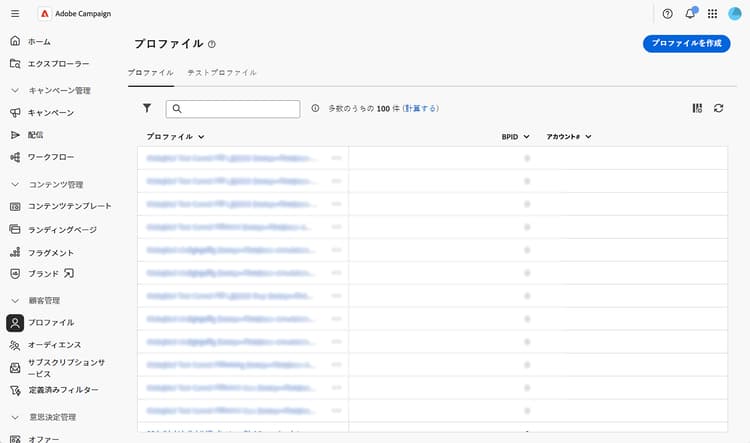
Task: Open more actions on first profile row
Action: click(x=336, y=158)
